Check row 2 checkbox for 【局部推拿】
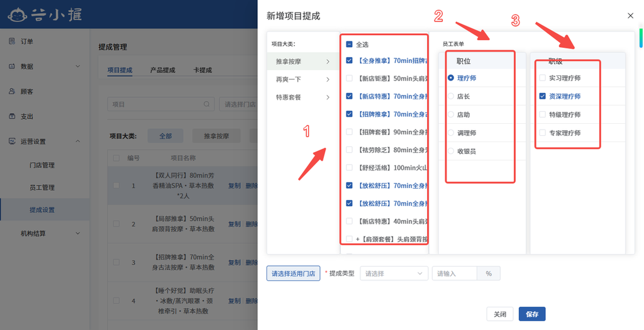Viewport: 644px width, 330px height. click(x=116, y=224)
